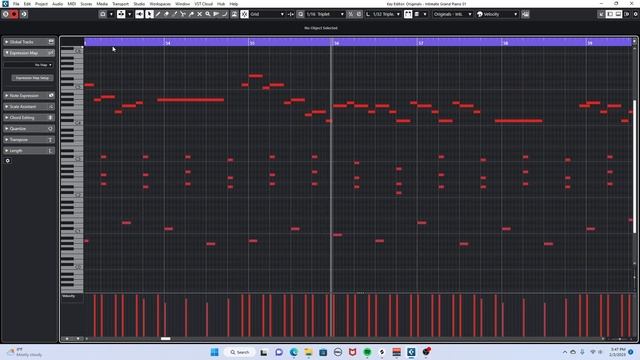
Task: Toggle the Scale Assistant section icon
Action: 51,107
